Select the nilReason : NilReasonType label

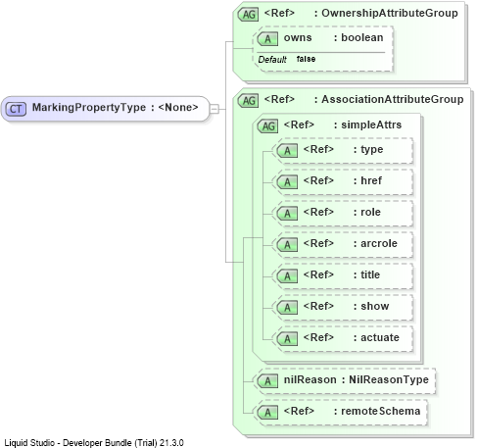pos(357,379)
